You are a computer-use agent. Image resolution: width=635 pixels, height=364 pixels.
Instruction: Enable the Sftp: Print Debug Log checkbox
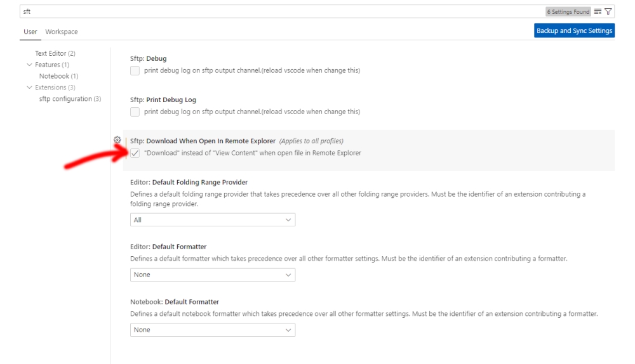coord(135,112)
